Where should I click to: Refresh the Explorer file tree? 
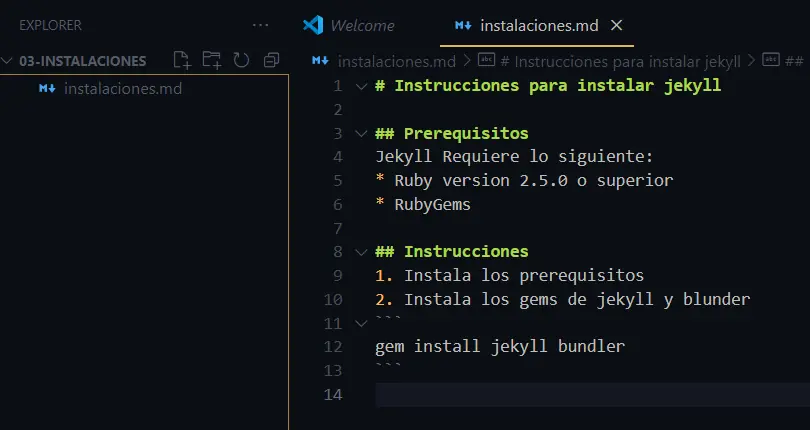tap(241, 60)
